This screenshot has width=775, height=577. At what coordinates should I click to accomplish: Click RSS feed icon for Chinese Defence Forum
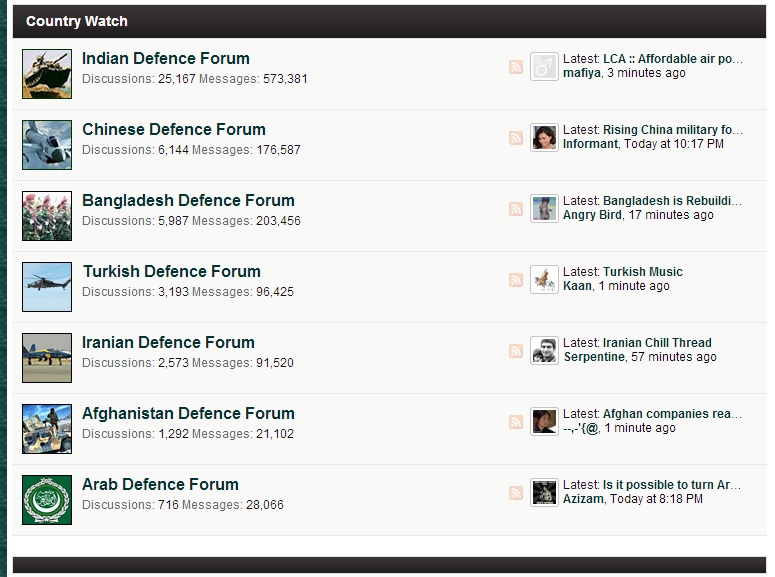coord(516,138)
